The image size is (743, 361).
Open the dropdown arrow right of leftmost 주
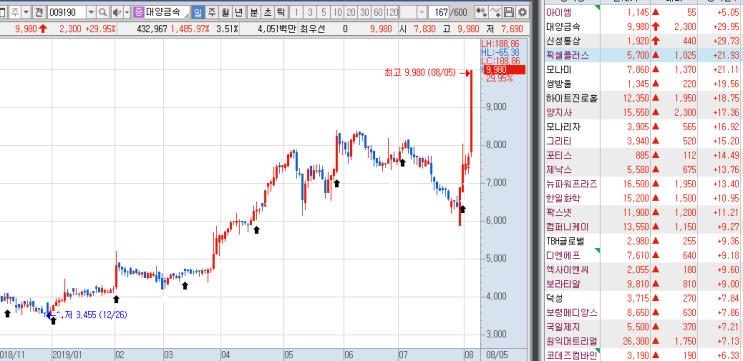click(x=26, y=12)
